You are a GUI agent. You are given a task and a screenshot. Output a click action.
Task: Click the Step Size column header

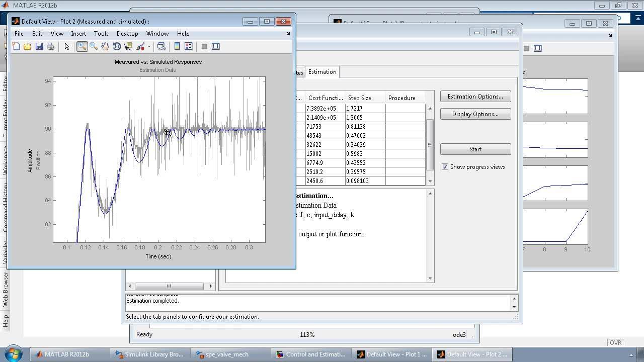(x=365, y=98)
